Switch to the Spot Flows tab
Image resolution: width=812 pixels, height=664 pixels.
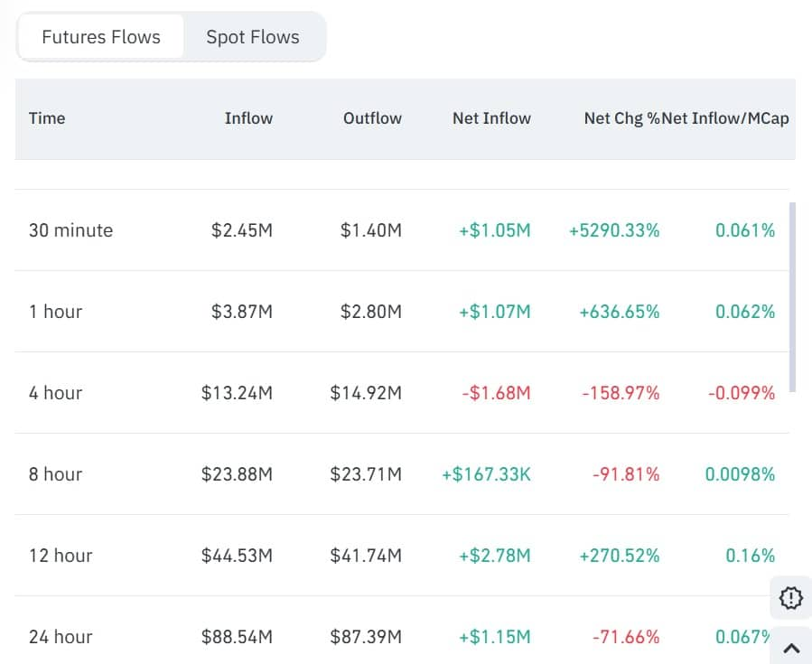pyautogui.click(x=252, y=37)
